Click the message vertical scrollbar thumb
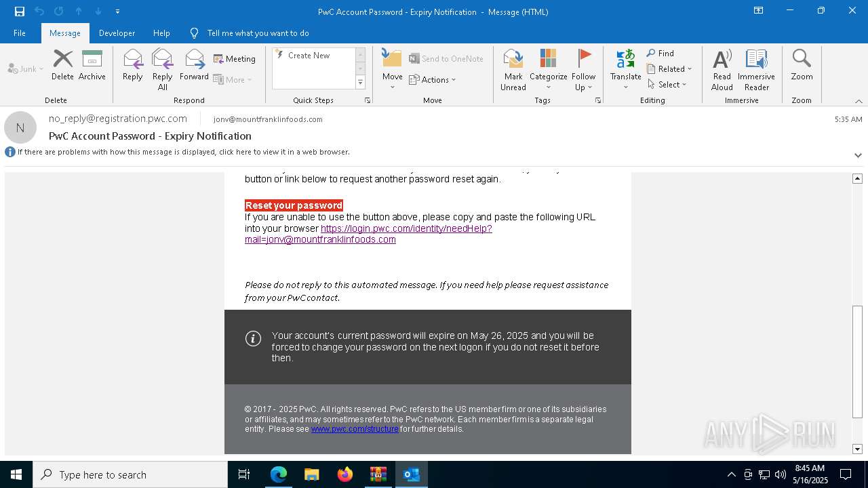The height and width of the screenshot is (488, 868). pos(857,362)
